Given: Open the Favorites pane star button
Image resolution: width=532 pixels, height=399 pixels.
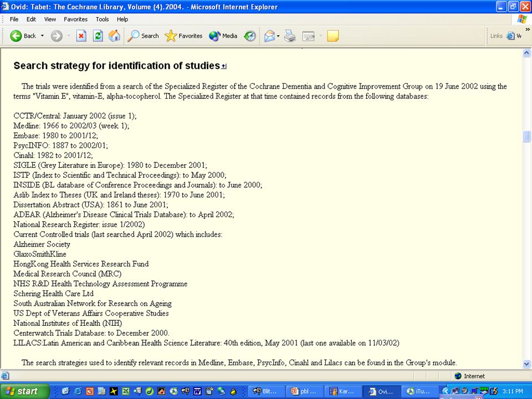Looking at the screenshot, I should click(183, 35).
